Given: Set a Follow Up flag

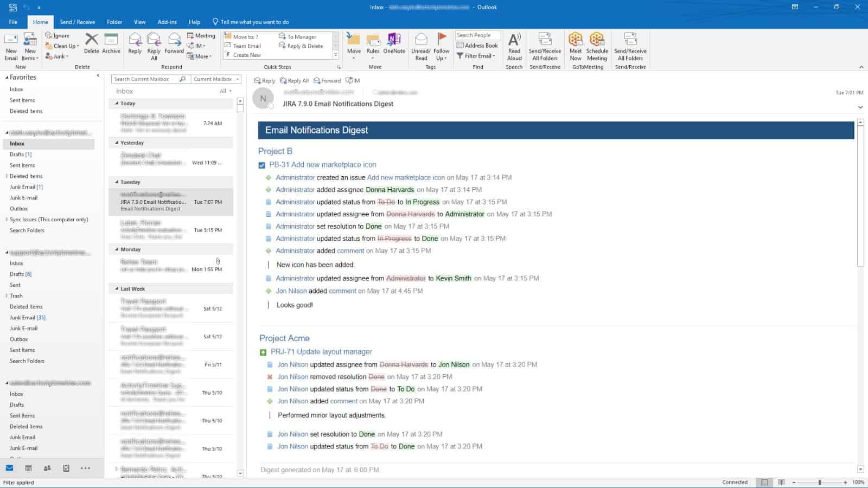Looking at the screenshot, I should click(441, 46).
